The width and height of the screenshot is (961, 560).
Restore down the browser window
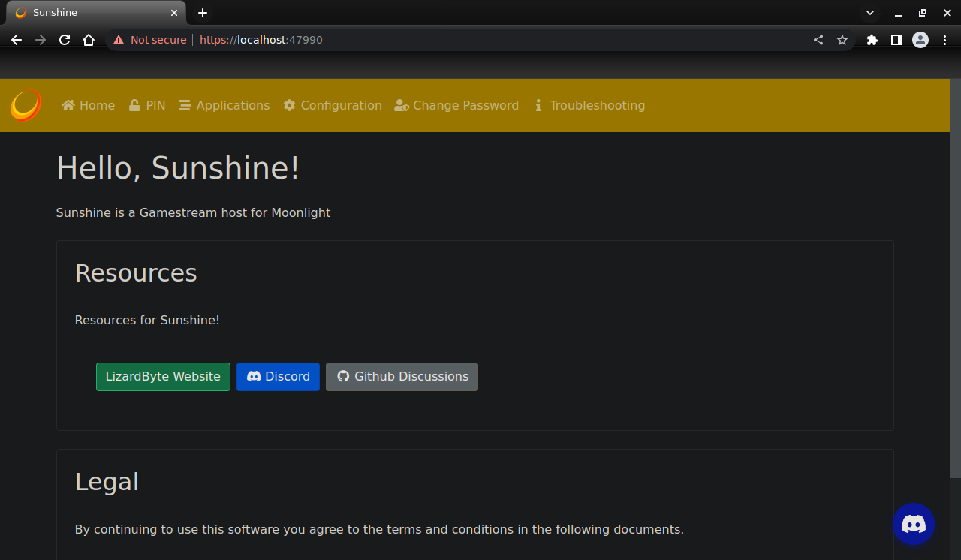[923, 13]
